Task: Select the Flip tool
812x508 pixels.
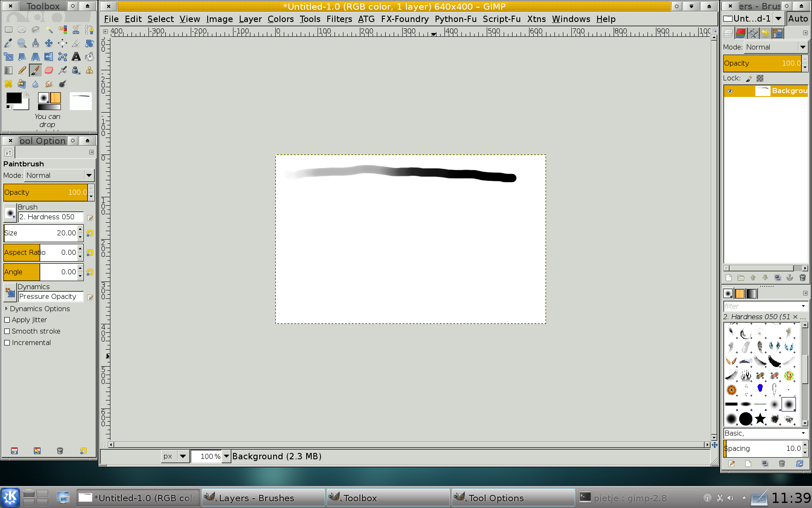Action: click(x=49, y=57)
